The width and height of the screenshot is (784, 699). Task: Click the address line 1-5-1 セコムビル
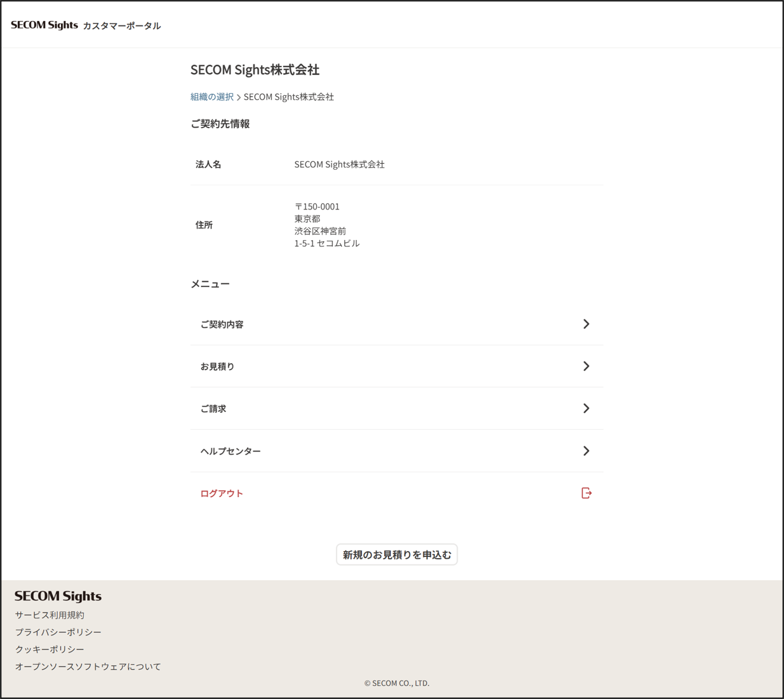[x=327, y=244]
